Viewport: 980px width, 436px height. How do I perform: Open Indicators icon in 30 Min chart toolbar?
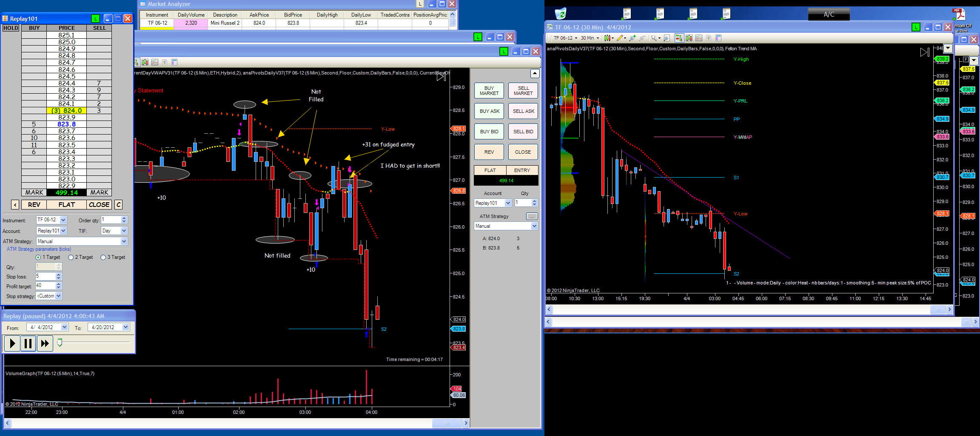(699, 38)
